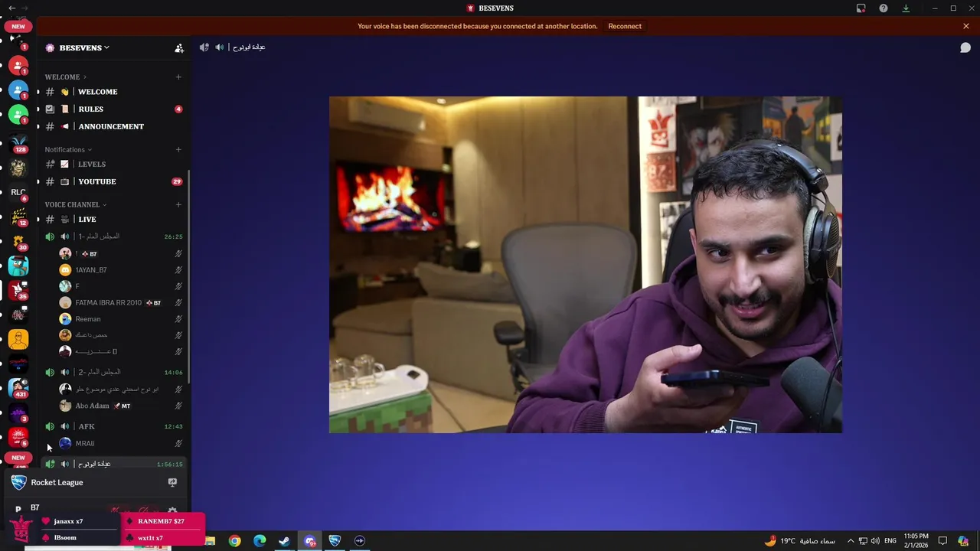Image resolution: width=980 pixels, height=551 pixels.
Task: Add a channel to VOICE CHANNEL category
Action: [x=178, y=204]
